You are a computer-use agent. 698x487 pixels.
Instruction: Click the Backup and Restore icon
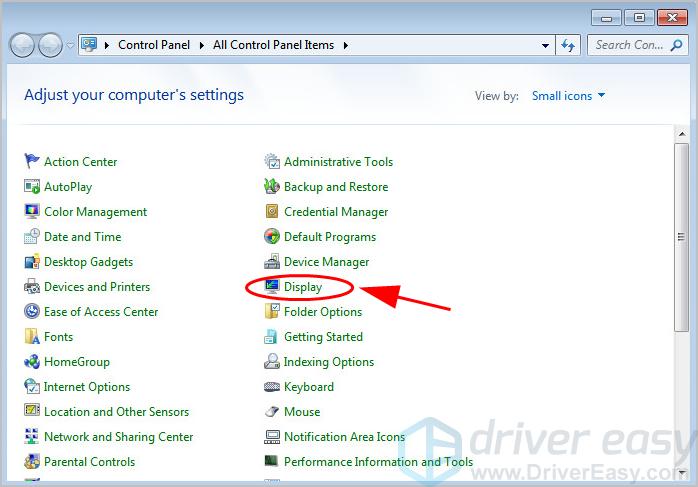[x=272, y=186]
